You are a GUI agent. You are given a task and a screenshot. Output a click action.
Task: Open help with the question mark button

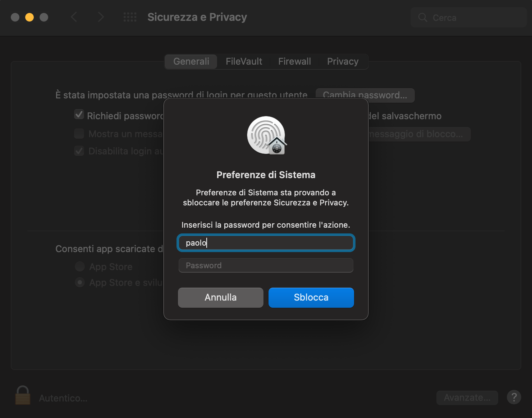pos(514,397)
